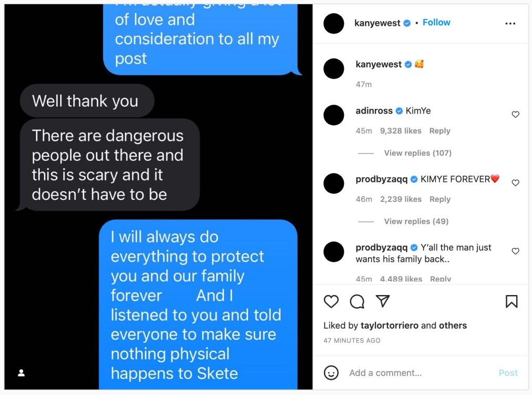Show tagged people icon on photo
The width and height of the screenshot is (532, 395).
(x=22, y=373)
